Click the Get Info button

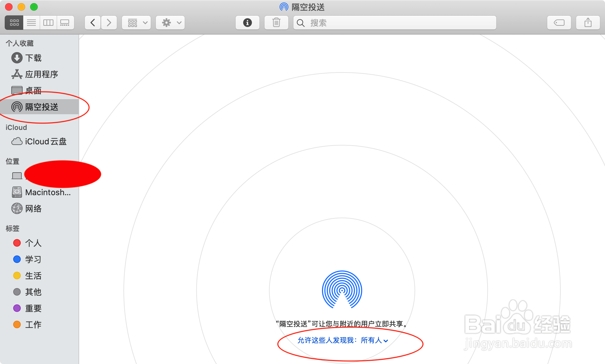(x=248, y=23)
